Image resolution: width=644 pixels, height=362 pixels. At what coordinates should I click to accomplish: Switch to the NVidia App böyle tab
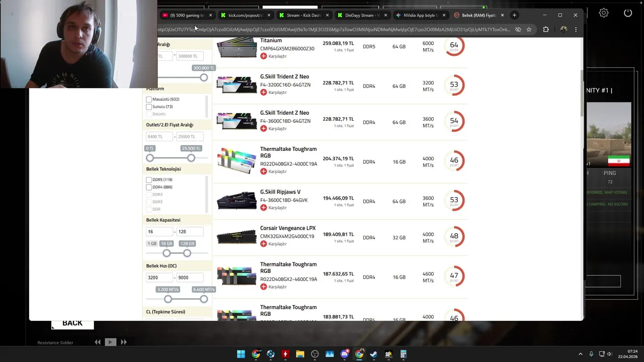click(421, 15)
